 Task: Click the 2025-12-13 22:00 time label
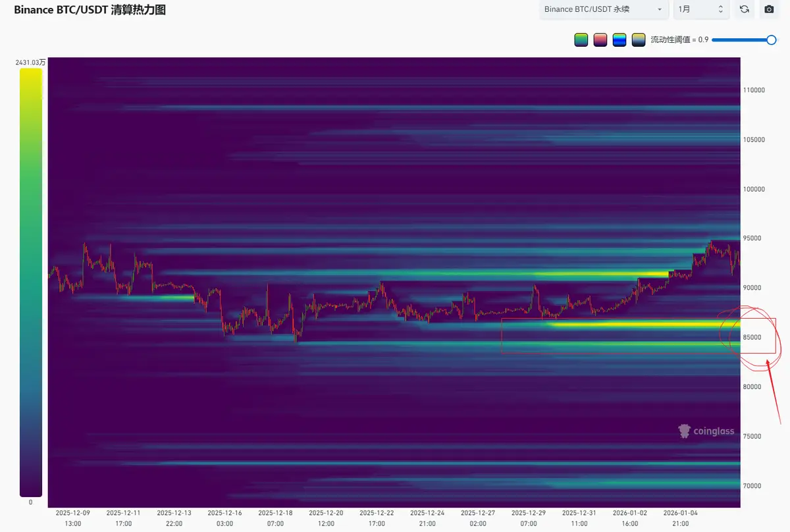(x=174, y=518)
